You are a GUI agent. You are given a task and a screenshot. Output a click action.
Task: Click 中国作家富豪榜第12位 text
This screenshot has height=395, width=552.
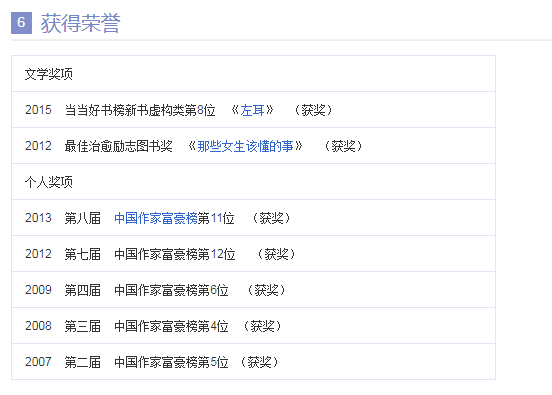(x=175, y=254)
